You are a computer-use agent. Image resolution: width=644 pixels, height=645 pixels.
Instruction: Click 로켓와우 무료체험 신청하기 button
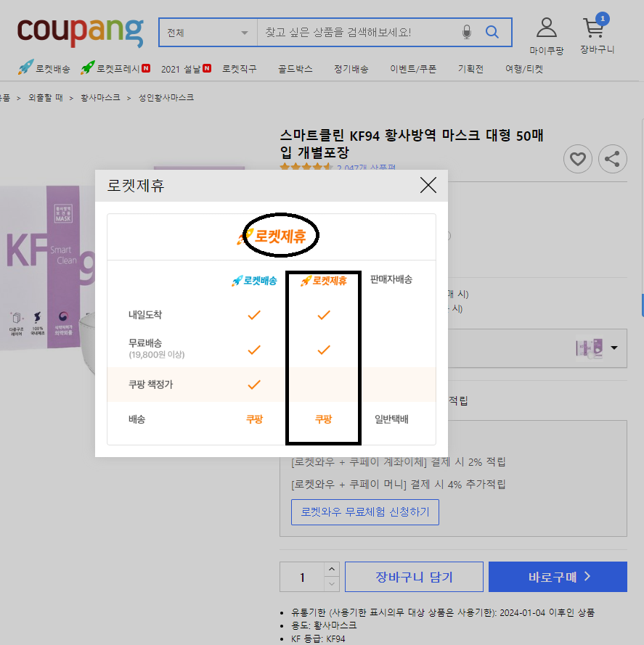click(x=364, y=512)
